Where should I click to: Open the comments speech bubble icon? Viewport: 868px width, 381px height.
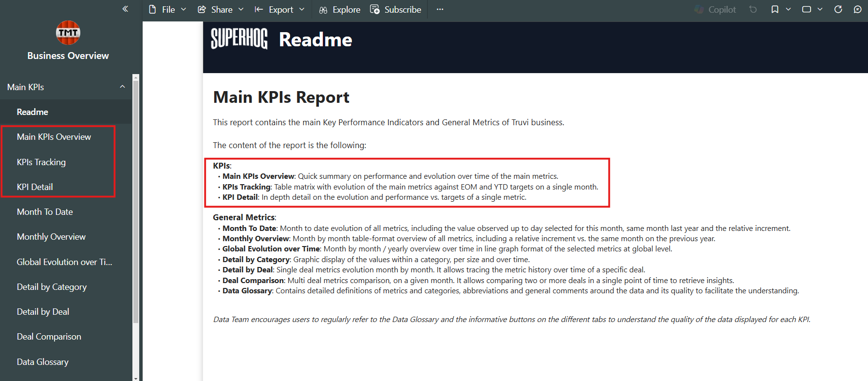(858, 9)
